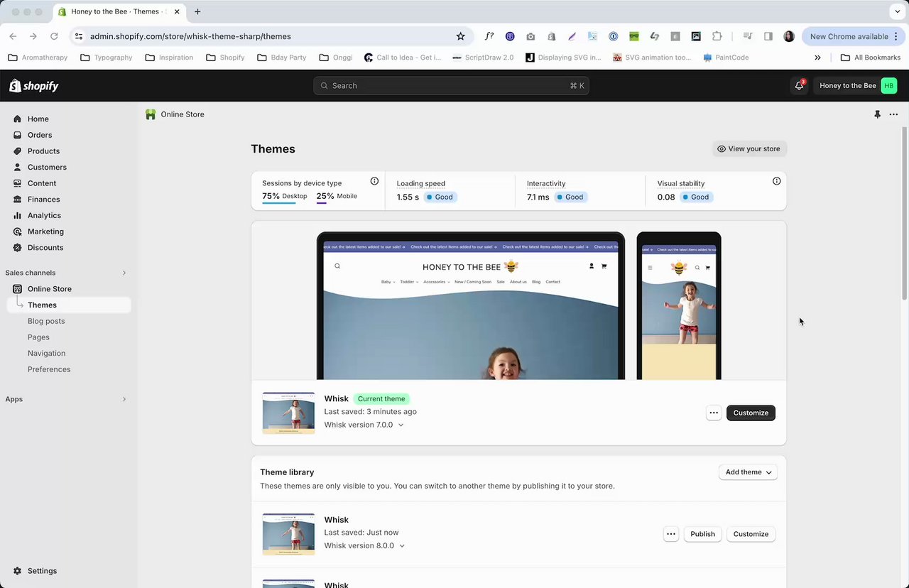Click the Current theme badge
Image resolution: width=909 pixels, height=588 pixels.
[381, 399]
